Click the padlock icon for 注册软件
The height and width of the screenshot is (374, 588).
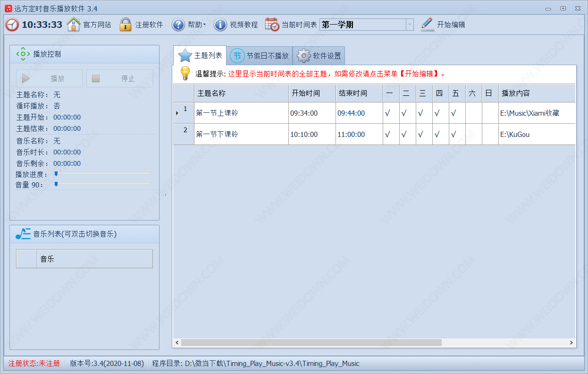[125, 25]
